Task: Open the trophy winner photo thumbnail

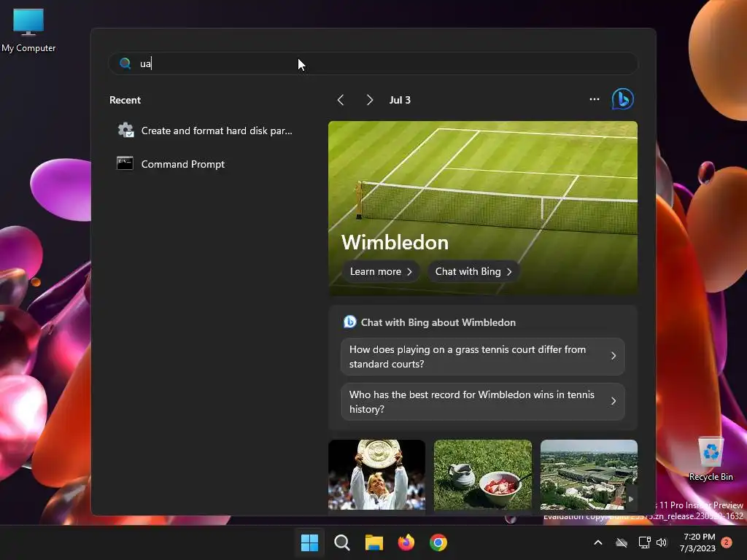Action: [x=377, y=475]
